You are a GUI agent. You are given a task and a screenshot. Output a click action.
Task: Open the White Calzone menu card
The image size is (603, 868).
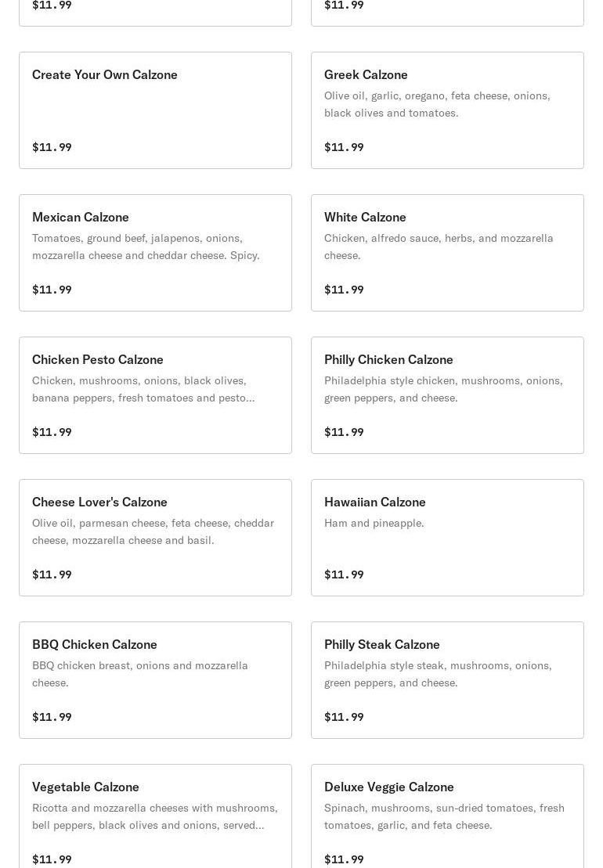coord(447,253)
